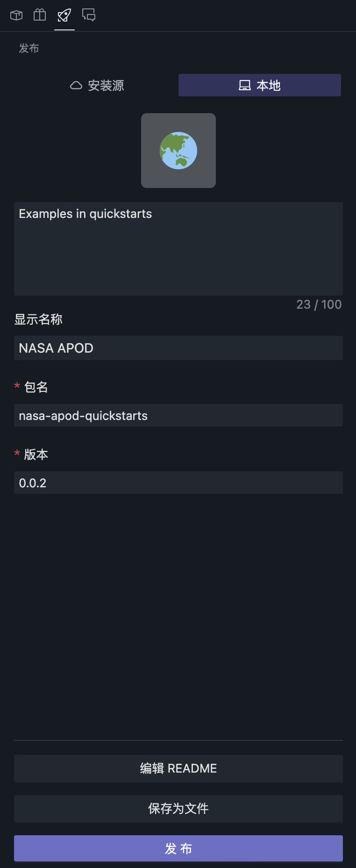Click the 包名 field nasa-apod-quickstarts
The width and height of the screenshot is (356, 868).
pyautogui.click(x=178, y=415)
